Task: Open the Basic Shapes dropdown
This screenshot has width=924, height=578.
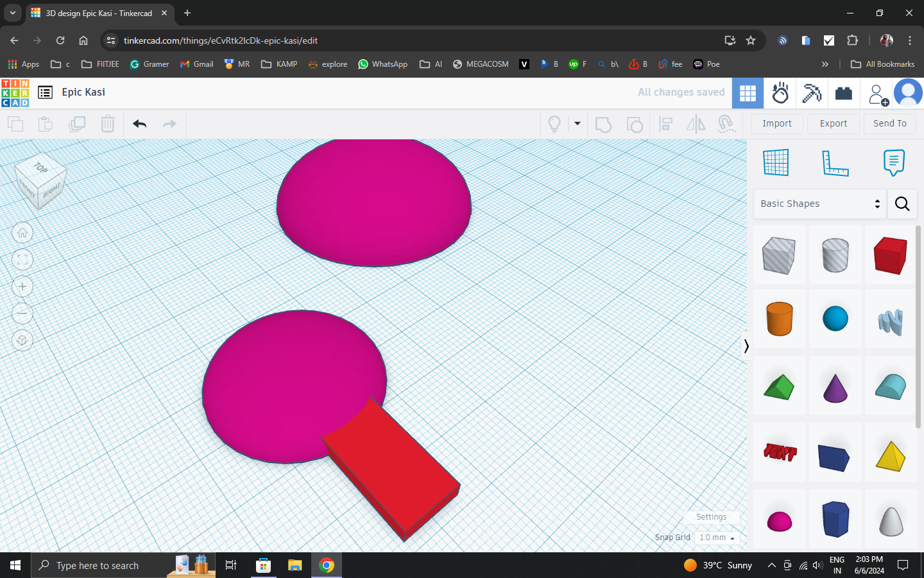Action: click(819, 204)
